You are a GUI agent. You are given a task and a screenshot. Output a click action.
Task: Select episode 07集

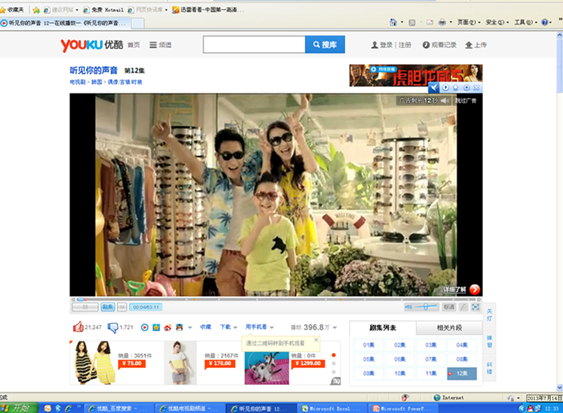point(431,359)
